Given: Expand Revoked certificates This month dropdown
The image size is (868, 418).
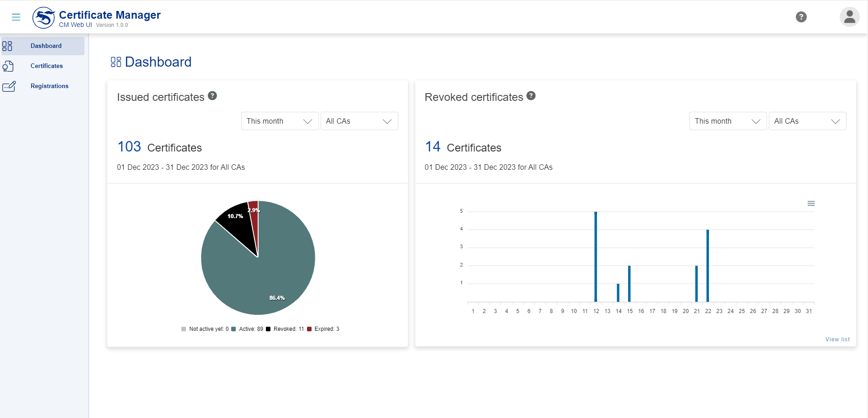Looking at the screenshot, I should (x=728, y=121).
